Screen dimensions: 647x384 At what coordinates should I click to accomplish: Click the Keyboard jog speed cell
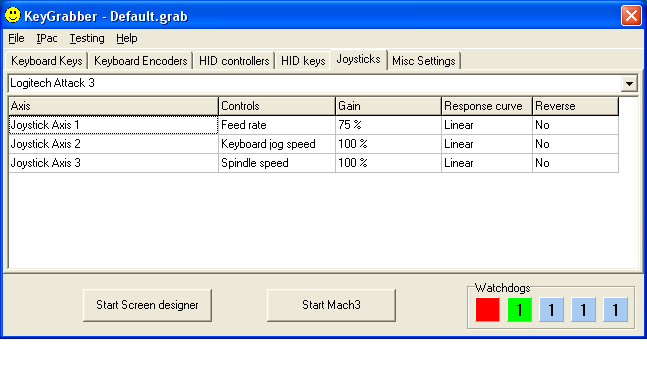276,144
